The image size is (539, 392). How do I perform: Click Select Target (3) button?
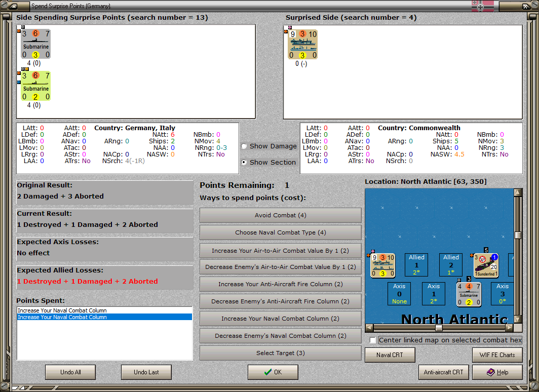[281, 353]
